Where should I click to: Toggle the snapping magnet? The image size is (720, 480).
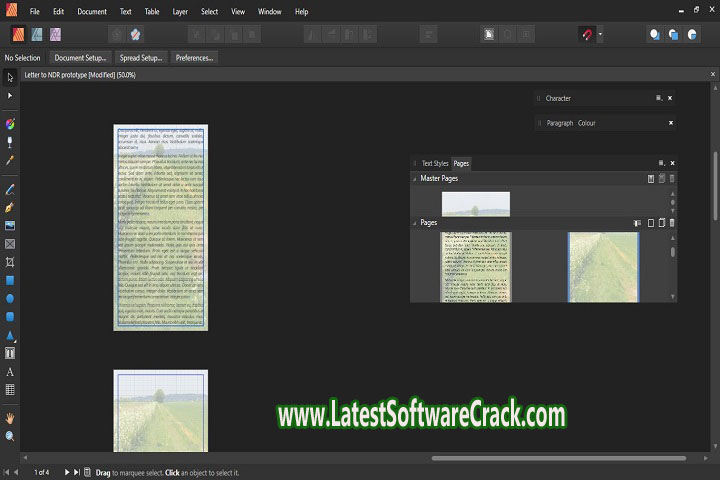coord(587,34)
